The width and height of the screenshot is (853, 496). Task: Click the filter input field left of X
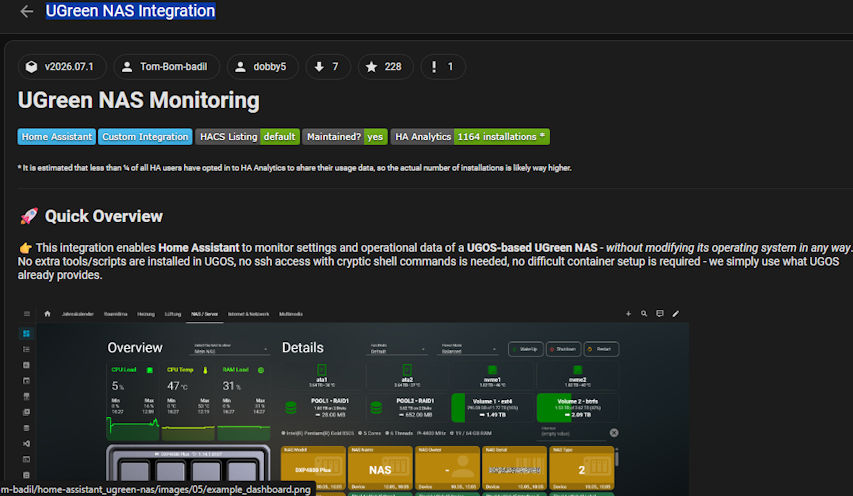(x=572, y=432)
